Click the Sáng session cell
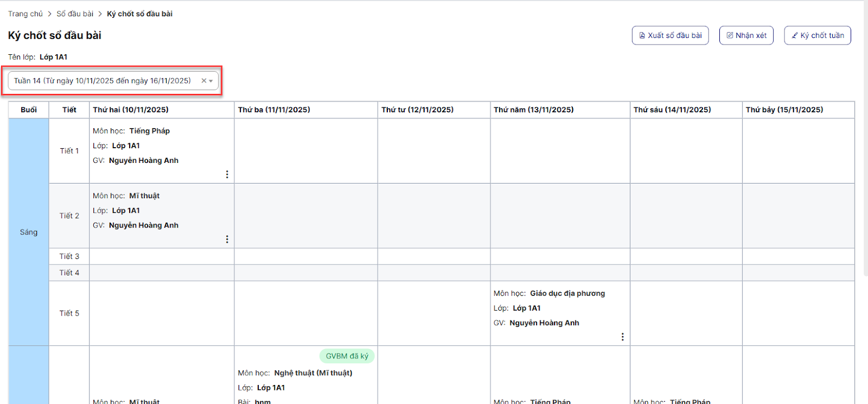This screenshot has height=404, width=868. click(x=29, y=232)
